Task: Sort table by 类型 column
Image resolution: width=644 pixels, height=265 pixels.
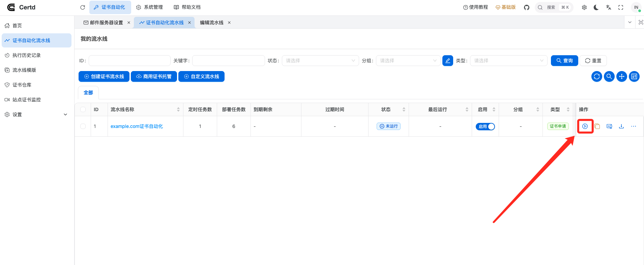Action: tap(568, 109)
